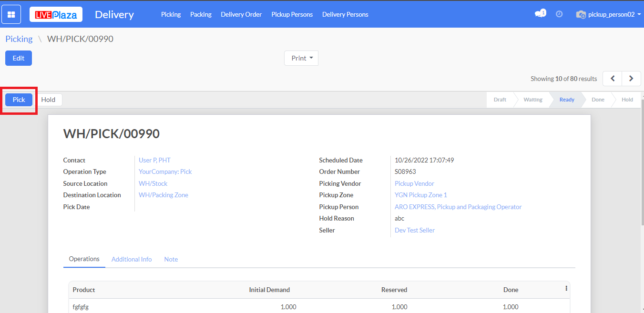Select the Hold status stage
The width and height of the screenshot is (644, 313).
pos(627,100)
